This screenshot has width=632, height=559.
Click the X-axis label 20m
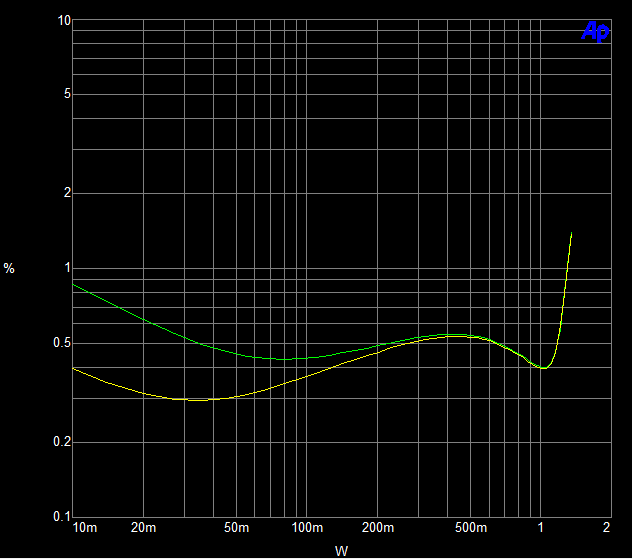coord(143,528)
